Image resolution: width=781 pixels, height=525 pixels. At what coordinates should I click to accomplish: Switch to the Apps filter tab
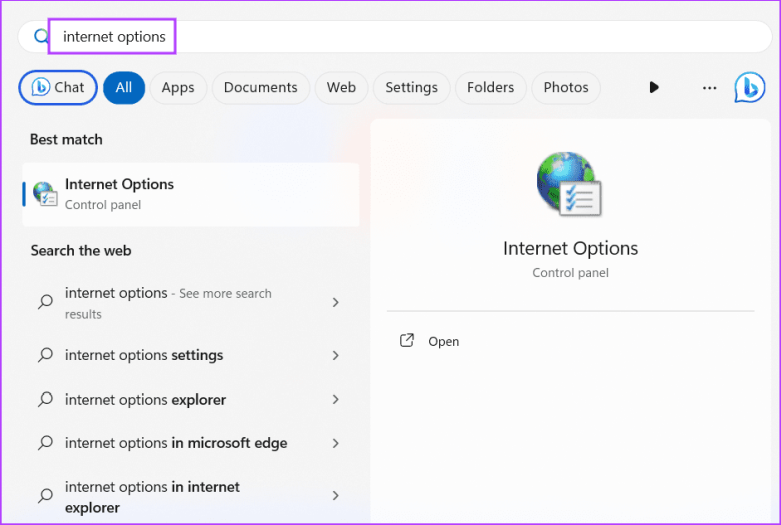[178, 87]
